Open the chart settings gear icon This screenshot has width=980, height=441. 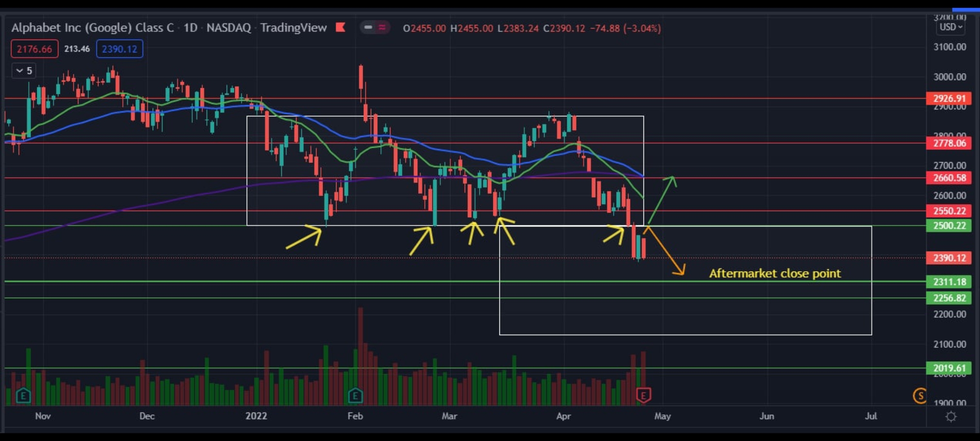click(951, 416)
